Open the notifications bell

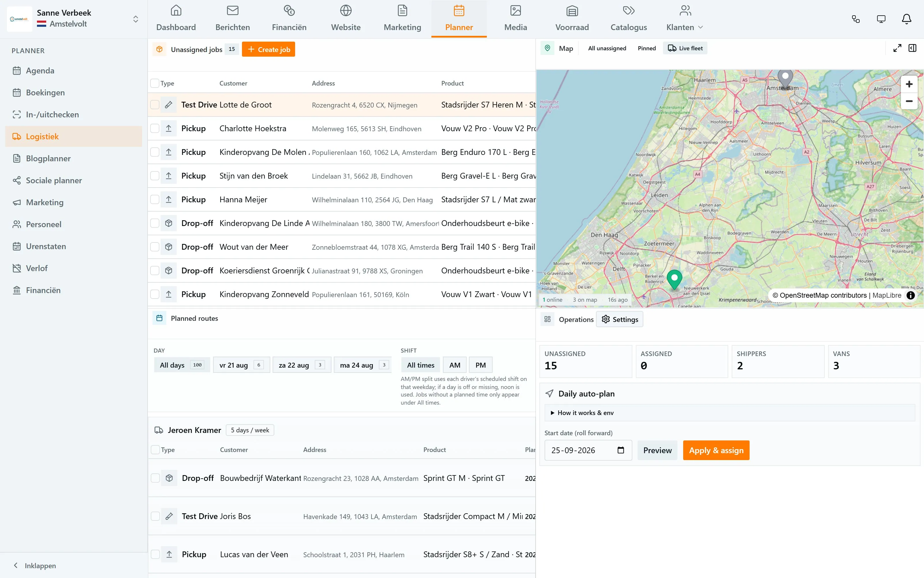pyautogui.click(x=906, y=19)
